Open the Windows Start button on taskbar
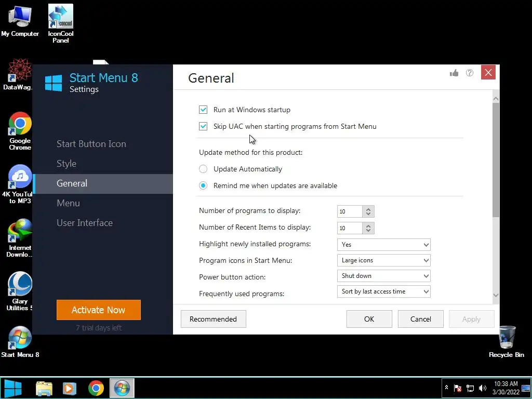This screenshot has height=399, width=532. 13,388
